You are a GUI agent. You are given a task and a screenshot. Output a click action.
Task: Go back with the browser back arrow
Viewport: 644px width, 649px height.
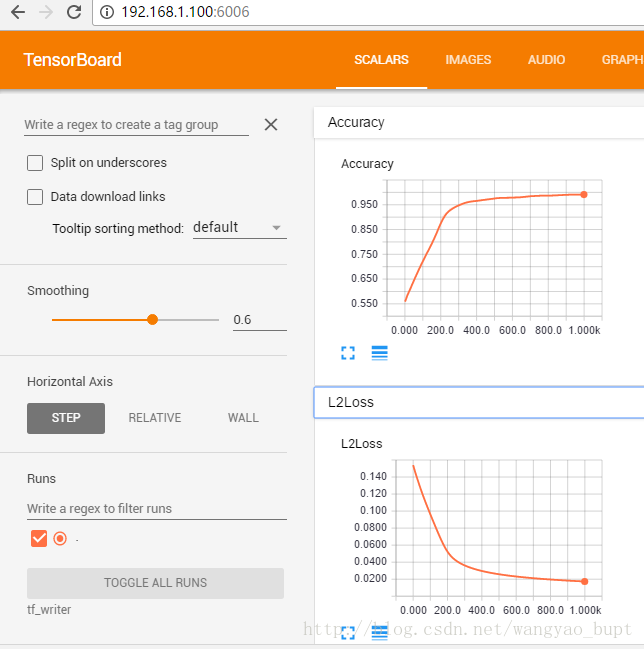click(x=18, y=12)
